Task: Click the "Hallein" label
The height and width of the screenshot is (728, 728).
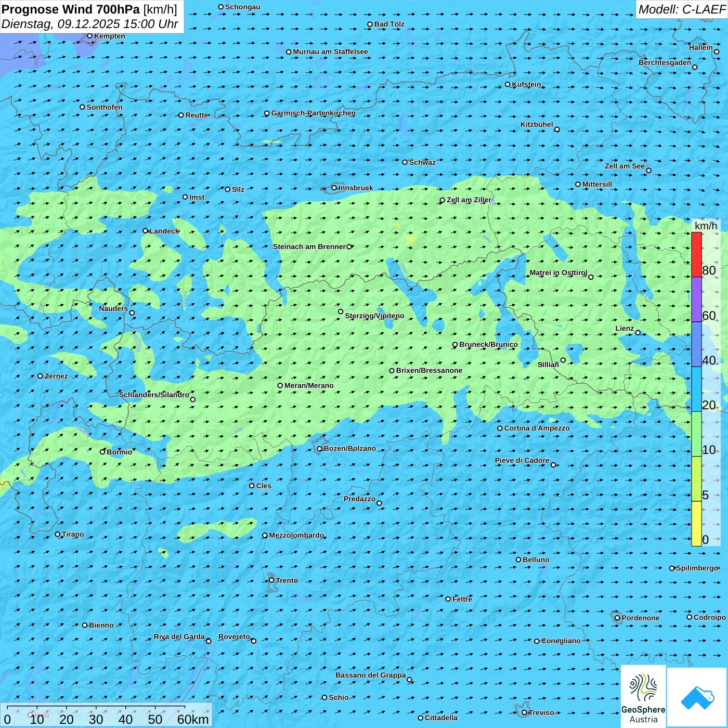Action: coord(701,47)
